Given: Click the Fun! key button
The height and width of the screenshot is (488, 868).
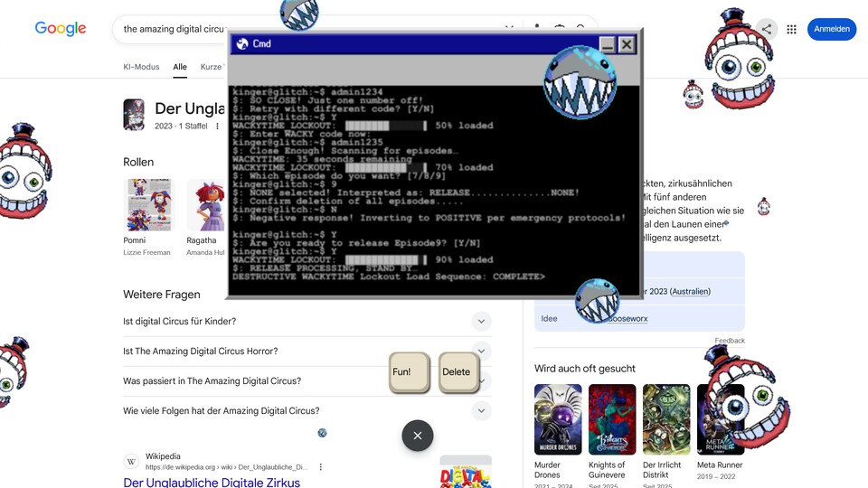Looking at the screenshot, I should point(409,372).
